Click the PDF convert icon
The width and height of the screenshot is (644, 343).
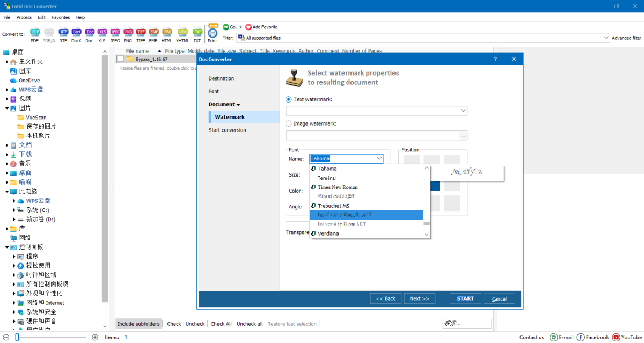35,33
